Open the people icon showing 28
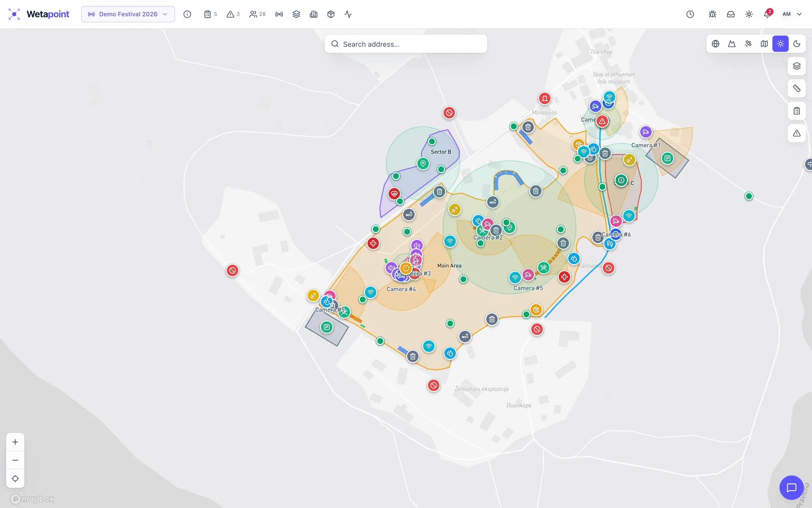This screenshot has height=508, width=812. 257,14
